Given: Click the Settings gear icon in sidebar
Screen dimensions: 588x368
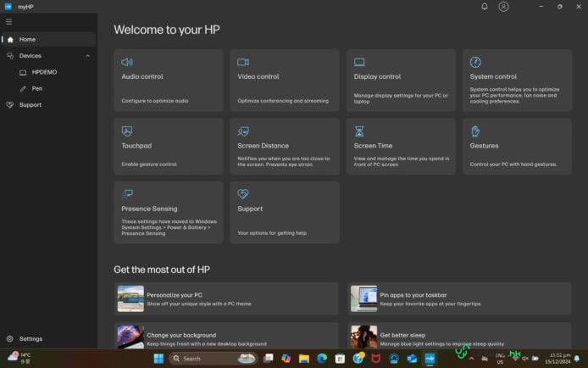Looking at the screenshot, I should point(10,338).
